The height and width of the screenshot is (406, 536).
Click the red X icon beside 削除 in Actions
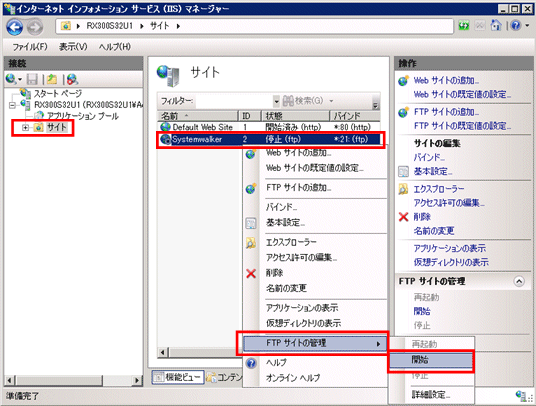pos(403,217)
